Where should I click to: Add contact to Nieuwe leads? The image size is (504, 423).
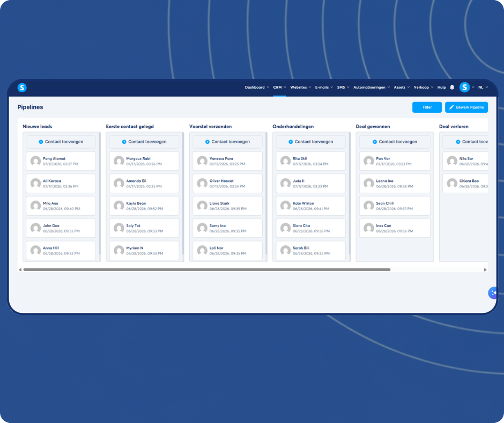pyautogui.click(x=61, y=142)
